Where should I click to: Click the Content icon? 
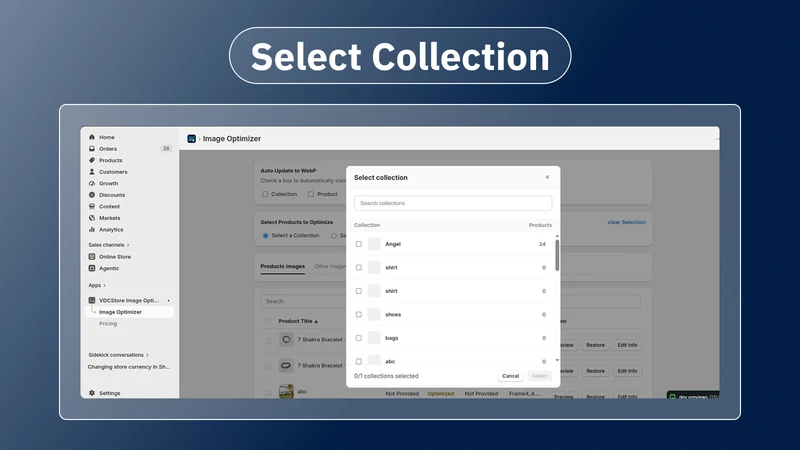[92, 206]
